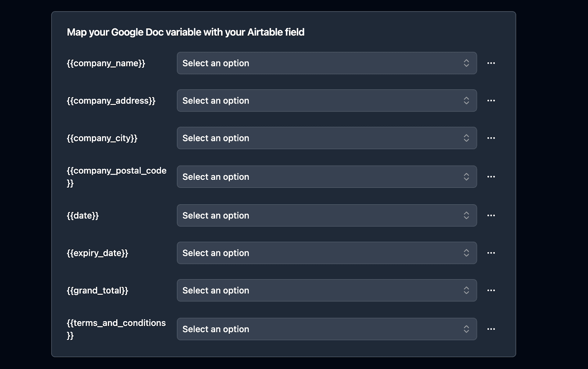This screenshot has width=588, height=369.
Task: Expand the expiry_date mapping dropdown
Action: click(x=326, y=253)
